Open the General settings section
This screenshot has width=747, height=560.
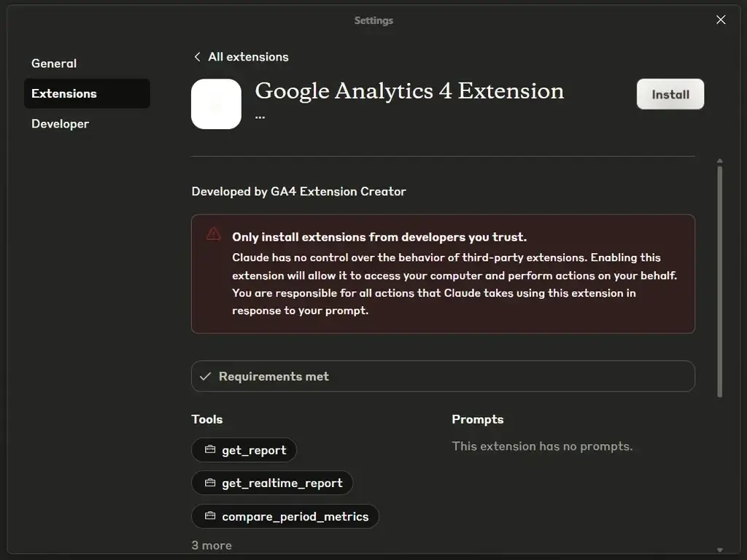click(54, 63)
